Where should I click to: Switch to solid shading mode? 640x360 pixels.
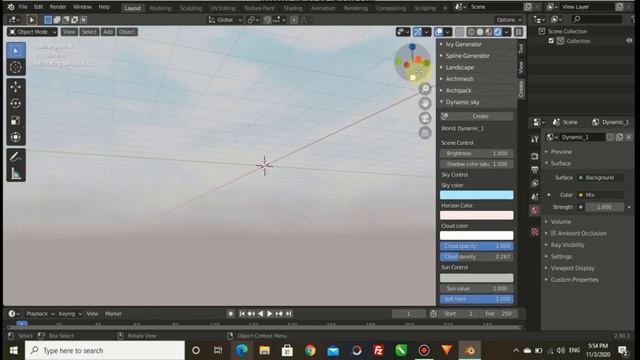(x=480, y=32)
